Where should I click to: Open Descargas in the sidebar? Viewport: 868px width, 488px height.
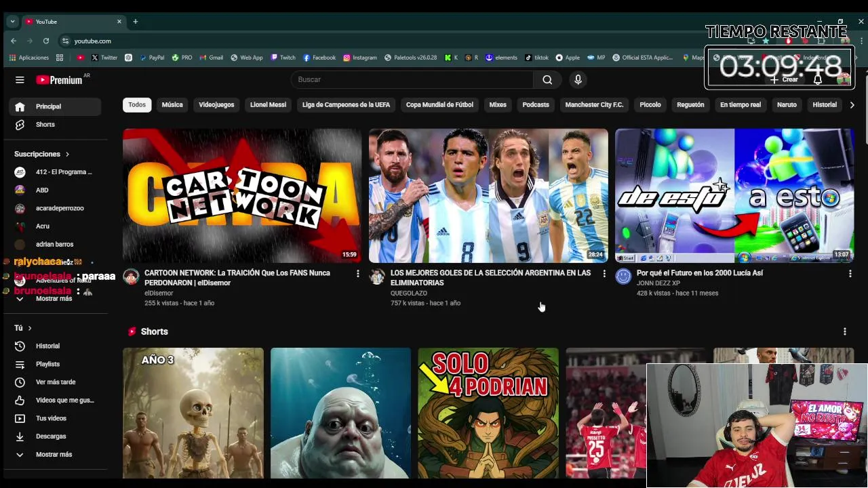point(55,436)
